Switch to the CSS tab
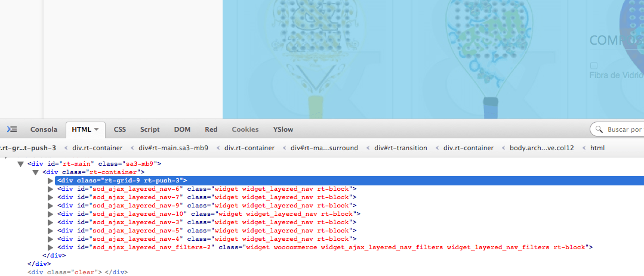The height and width of the screenshot is (276, 644). (x=120, y=129)
